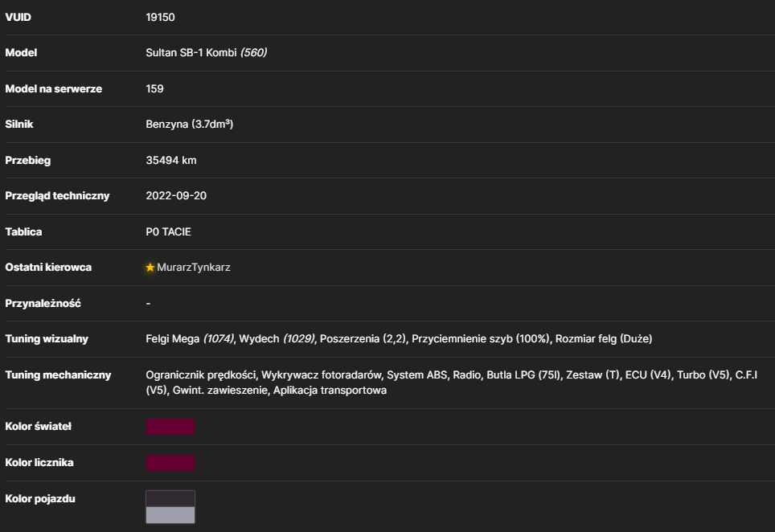Screen dimensions: 775x532
Task: Click the Przegląd techniczny label
Action: pyautogui.click(x=57, y=195)
